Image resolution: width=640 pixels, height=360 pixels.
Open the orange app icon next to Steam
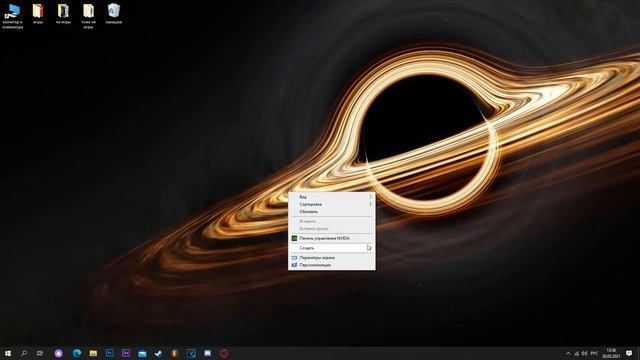click(175, 353)
